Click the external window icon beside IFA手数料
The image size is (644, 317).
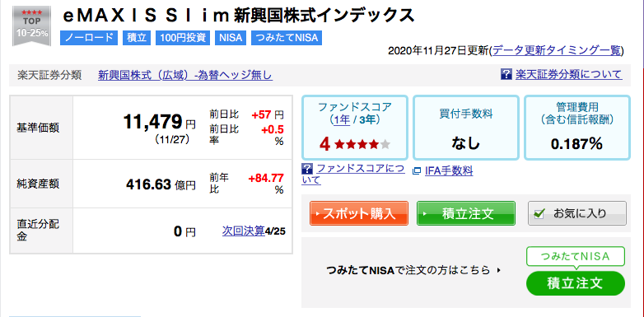click(x=417, y=170)
